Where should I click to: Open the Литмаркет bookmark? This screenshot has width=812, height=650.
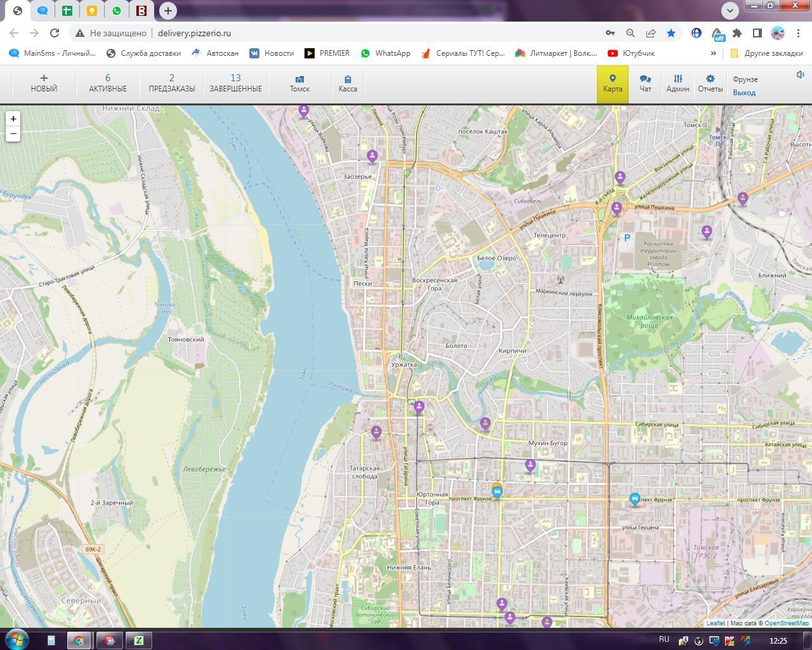pyautogui.click(x=556, y=53)
